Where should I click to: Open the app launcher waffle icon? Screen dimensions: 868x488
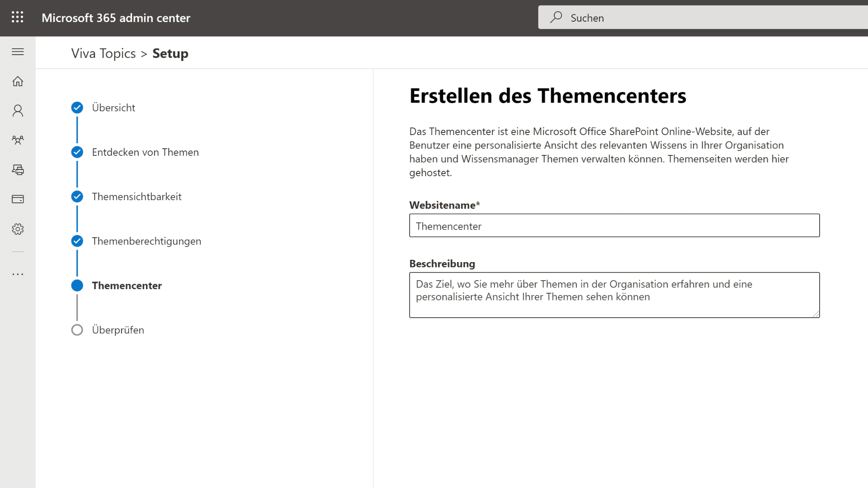tap(17, 17)
